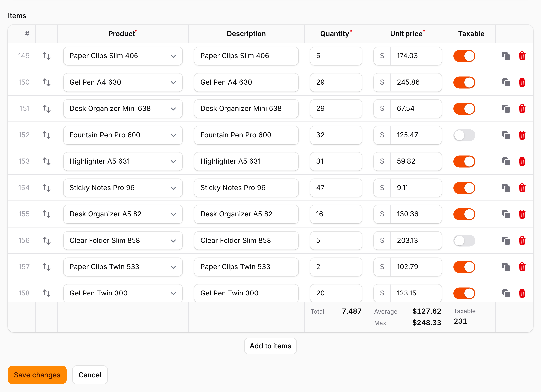Click the Add to items button
This screenshot has height=392, width=541.
coord(270,346)
